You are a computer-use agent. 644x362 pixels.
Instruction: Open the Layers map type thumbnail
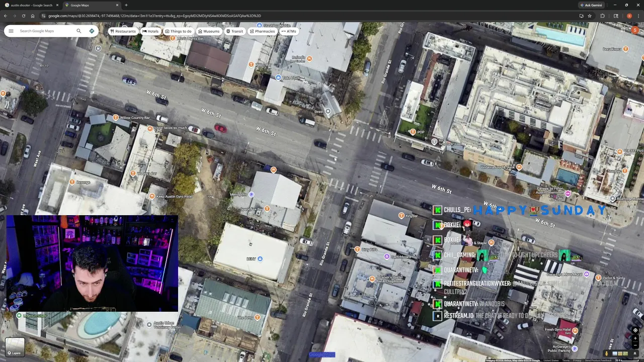click(x=15, y=347)
